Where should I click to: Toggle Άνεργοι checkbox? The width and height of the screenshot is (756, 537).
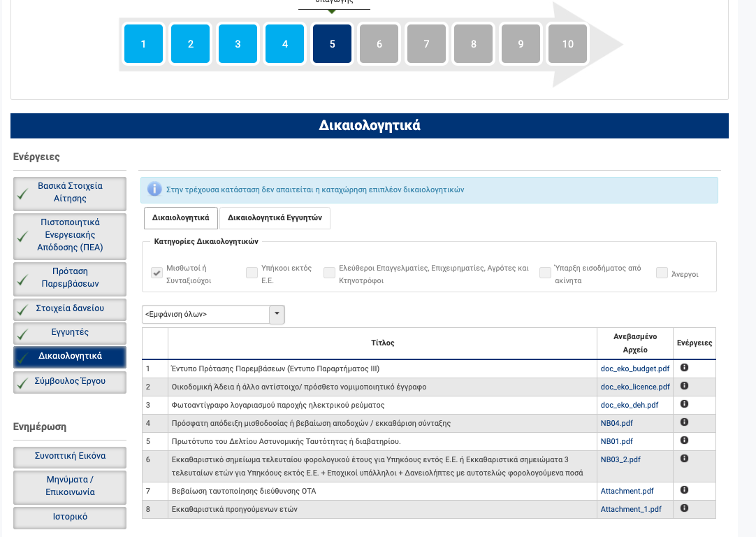click(662, 273)
